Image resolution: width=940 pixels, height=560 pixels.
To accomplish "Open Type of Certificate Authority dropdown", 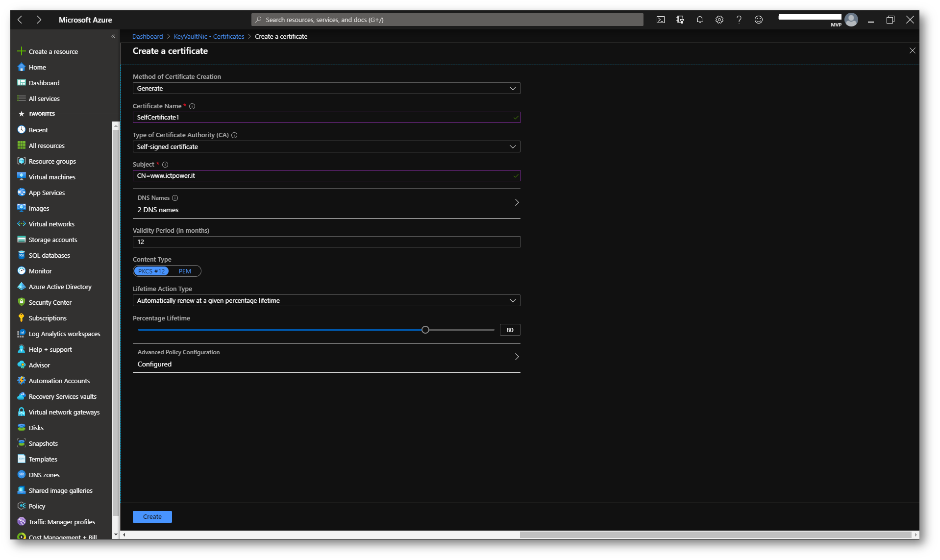I will click(x=326, y=146).
